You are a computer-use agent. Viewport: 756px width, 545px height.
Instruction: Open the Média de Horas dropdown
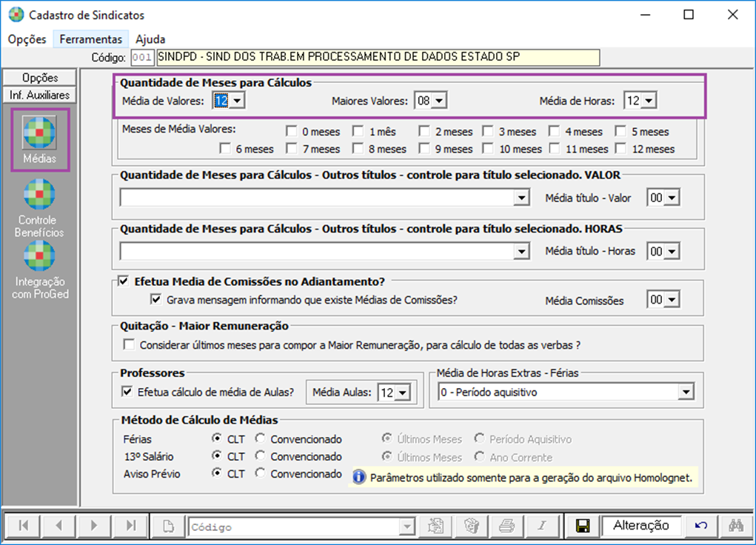pos(649,101)
